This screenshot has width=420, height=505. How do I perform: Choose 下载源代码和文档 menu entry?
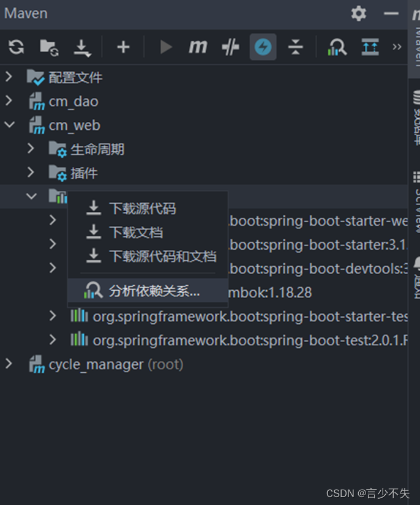tap(148, 256)
